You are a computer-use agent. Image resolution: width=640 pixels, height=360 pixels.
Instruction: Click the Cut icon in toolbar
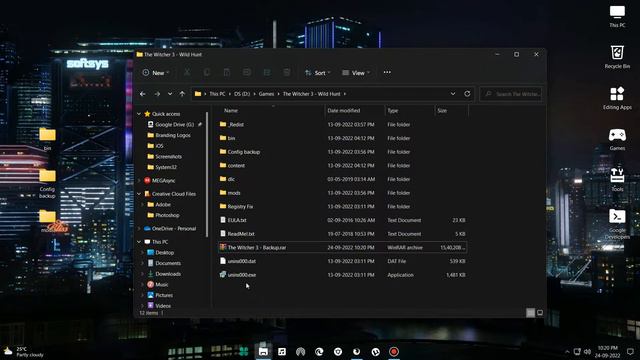click(187, 73)
